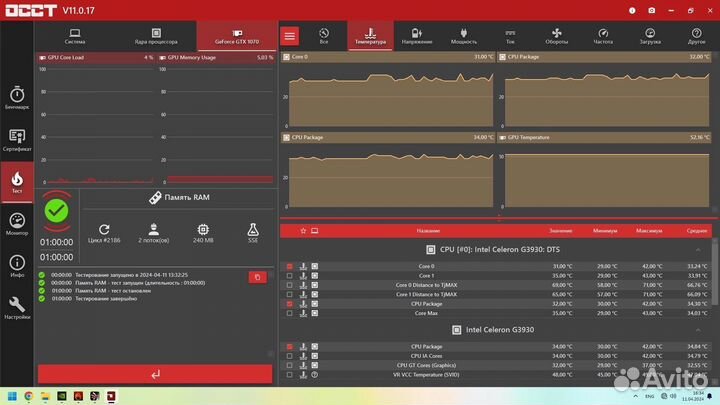Viewport: 720px width, 405px height.
Task: Collapse the Intel Celeron G3930 group chevron
Action: 698,330
